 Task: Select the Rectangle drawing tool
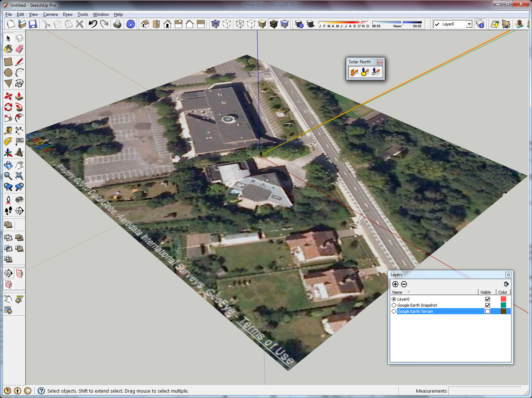pyautogui.click(x=8, y=62)
